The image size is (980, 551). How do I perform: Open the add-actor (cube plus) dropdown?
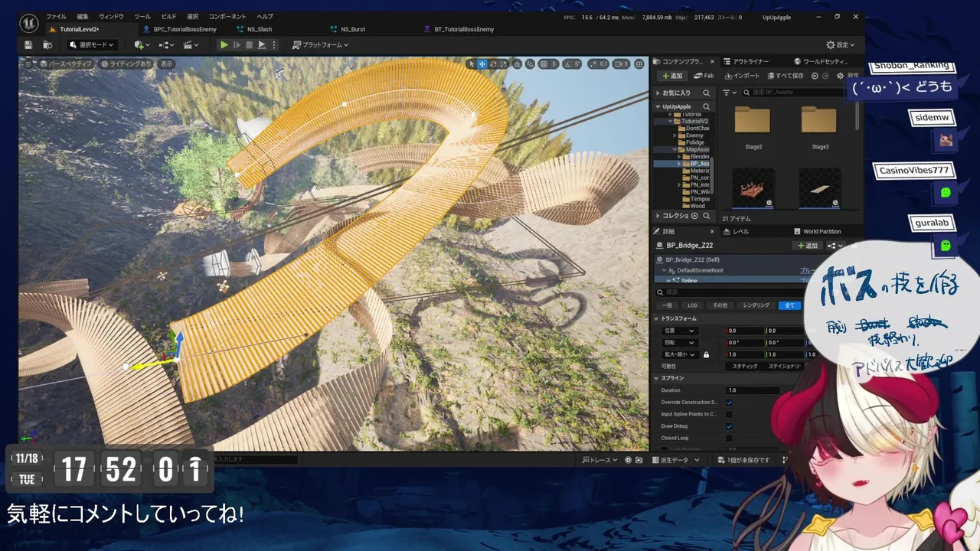142,45
